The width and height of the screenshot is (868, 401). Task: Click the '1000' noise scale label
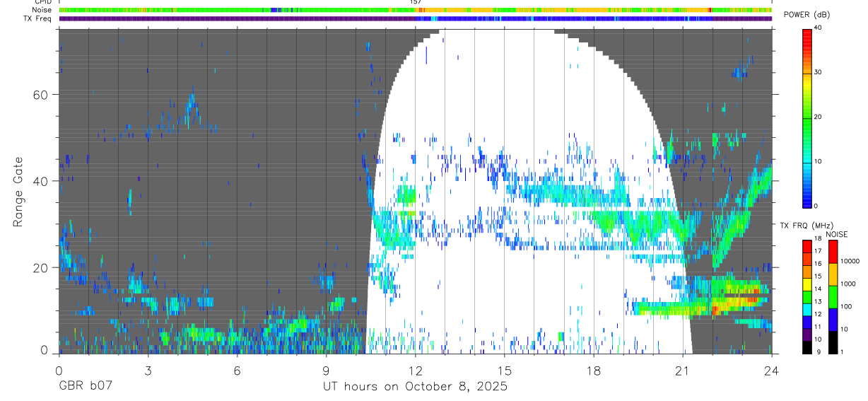(x=848, y=284)
